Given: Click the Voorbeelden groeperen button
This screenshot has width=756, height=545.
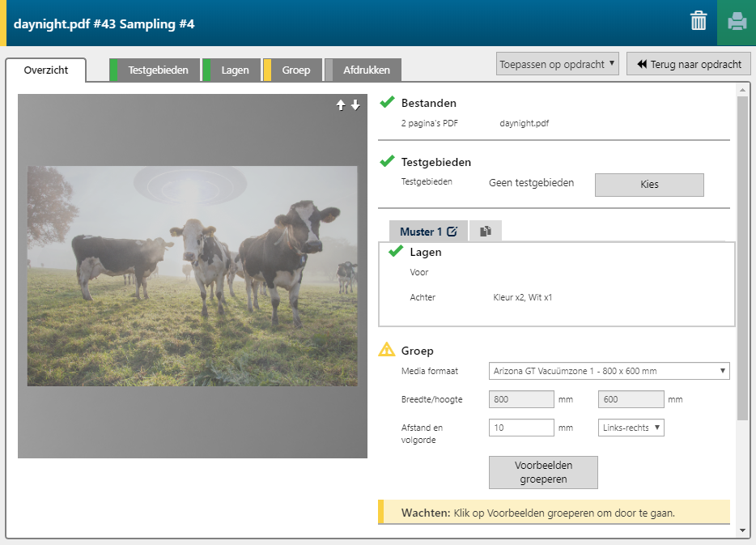Looking at the screenshot, I should [x=543, y=472].
